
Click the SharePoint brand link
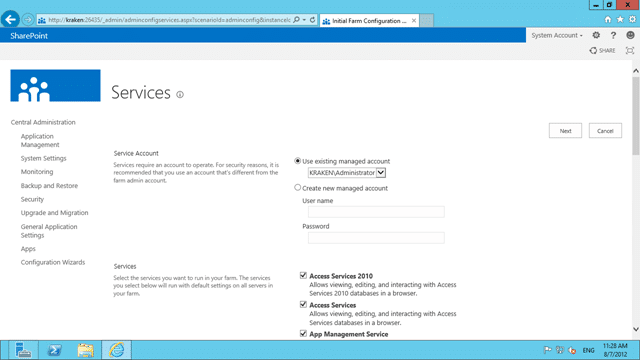coord(29,36)
